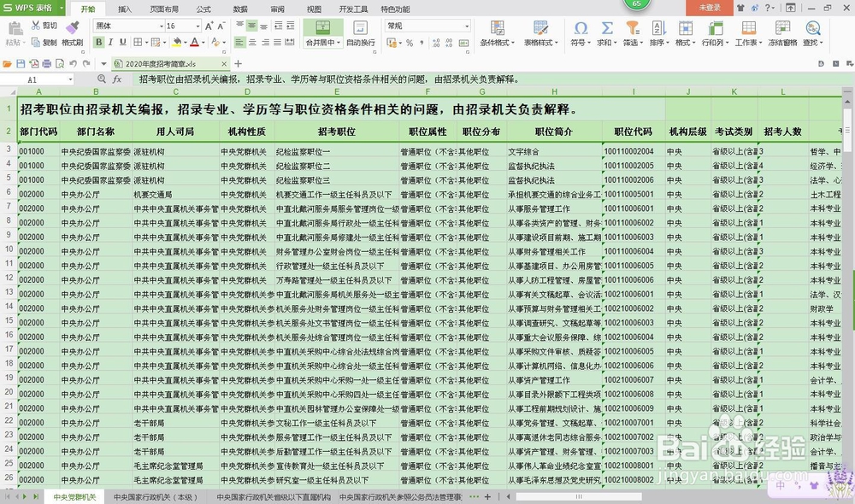
Task: Toggle top vertical alignment
Action: tap(240, 26)
